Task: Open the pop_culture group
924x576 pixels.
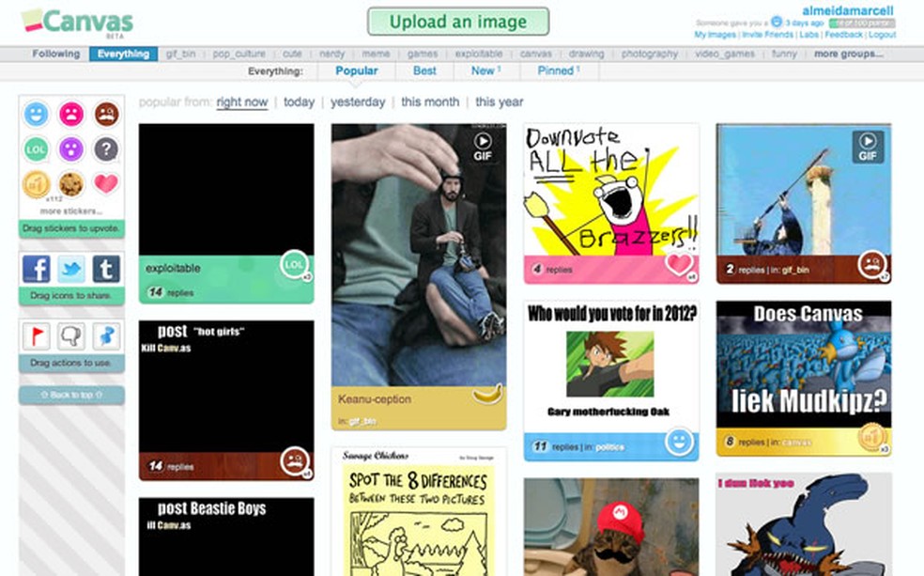Action: pyautogui.click(x=239, y=54)
